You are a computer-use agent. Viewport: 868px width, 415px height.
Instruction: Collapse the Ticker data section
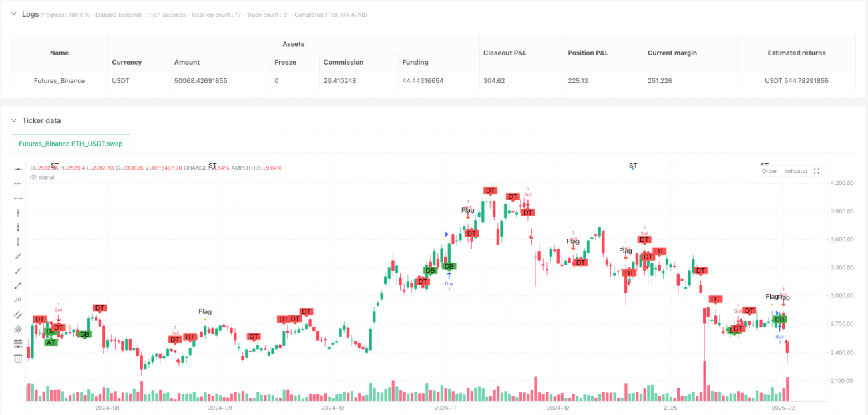pos(14,120)
